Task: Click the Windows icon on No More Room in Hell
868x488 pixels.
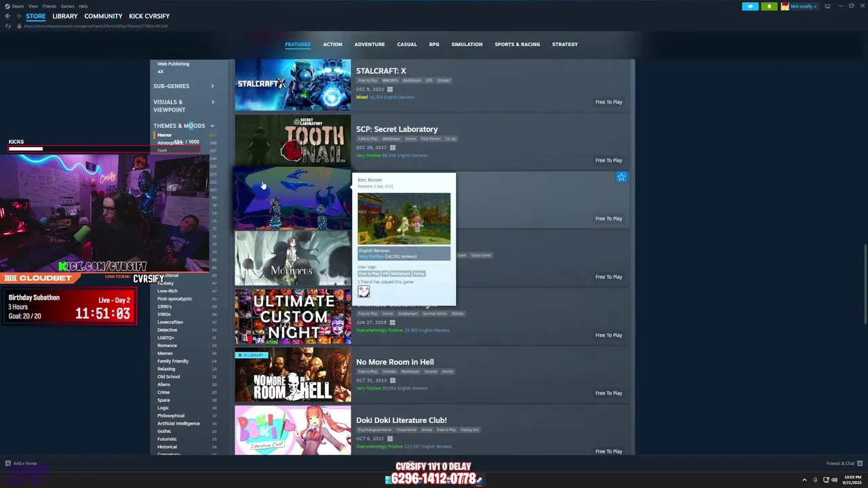Action: (392, 380)
